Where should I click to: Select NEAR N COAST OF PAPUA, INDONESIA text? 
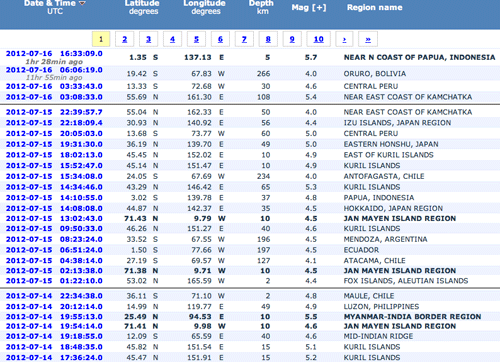tap(419, 58)
